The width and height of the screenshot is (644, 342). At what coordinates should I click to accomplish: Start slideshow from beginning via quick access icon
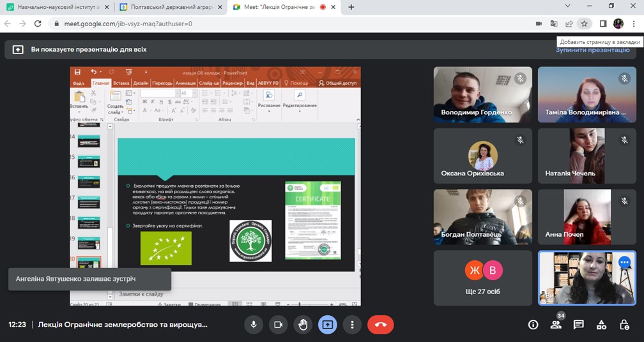tap(129, 72)
